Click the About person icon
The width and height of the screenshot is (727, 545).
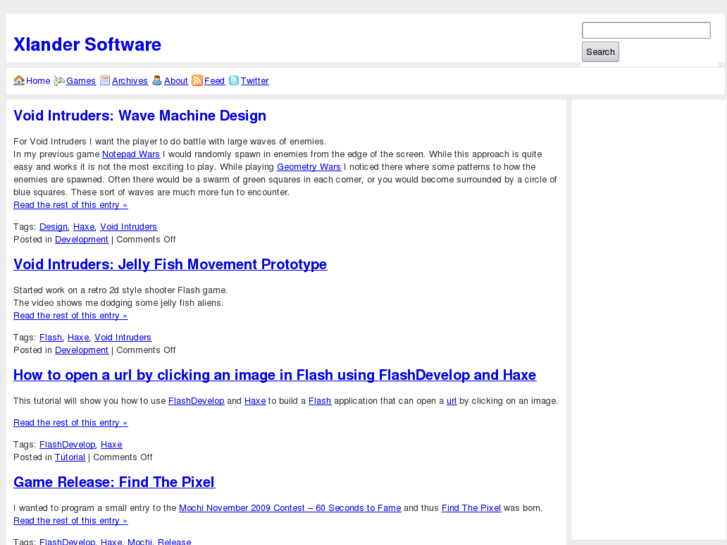pyautogui.click(x=157, y=81)
